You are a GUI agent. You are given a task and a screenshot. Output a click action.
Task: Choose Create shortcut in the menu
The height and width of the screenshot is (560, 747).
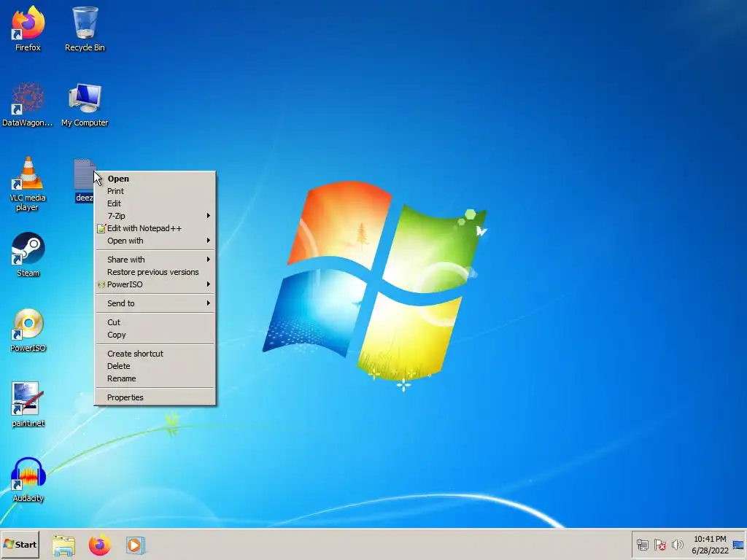point(155,354)
